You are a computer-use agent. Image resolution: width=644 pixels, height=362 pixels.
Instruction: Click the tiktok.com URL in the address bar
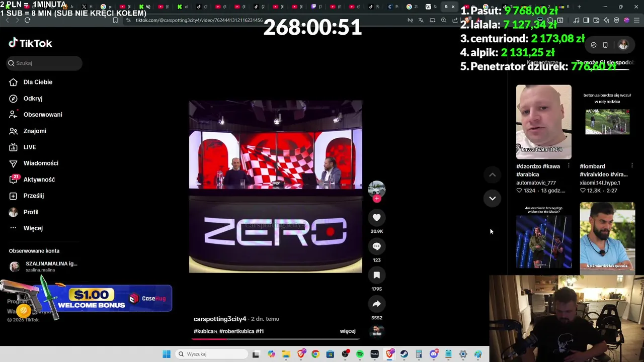(199, 20)
